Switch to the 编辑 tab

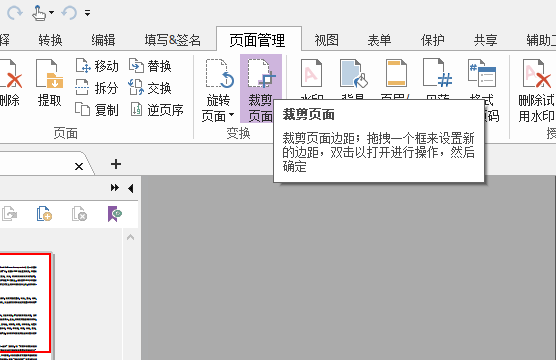coord(103,40)
